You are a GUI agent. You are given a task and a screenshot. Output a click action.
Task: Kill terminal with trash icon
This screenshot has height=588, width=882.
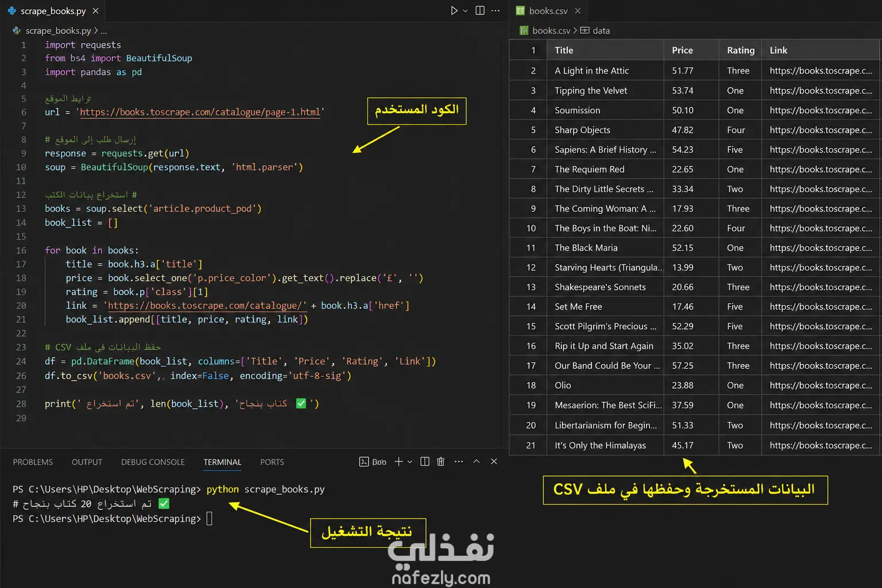441,462
